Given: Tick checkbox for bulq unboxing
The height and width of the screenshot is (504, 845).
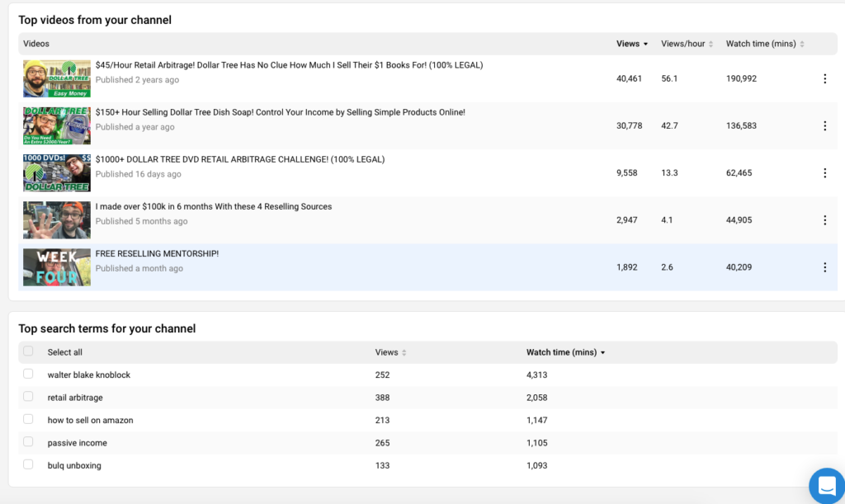Looking at the screenshot, I should tap(28, 464).
